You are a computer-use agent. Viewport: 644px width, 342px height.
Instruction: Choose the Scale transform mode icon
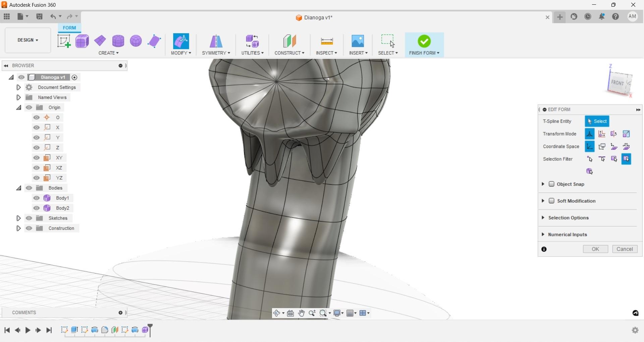point(627,134)
